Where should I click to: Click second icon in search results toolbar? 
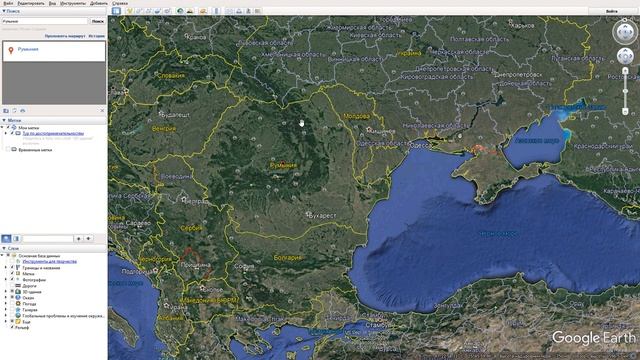coord(14,111)
